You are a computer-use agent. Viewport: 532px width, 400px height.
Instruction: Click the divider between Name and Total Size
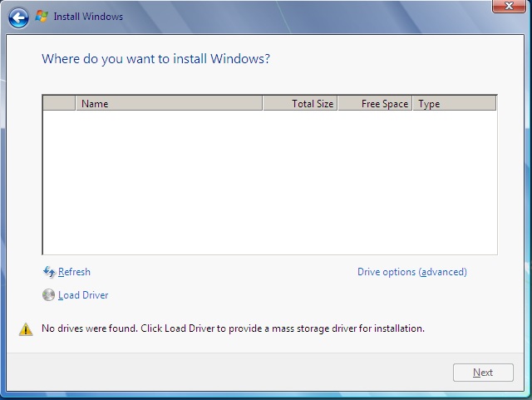coord(263,104)
